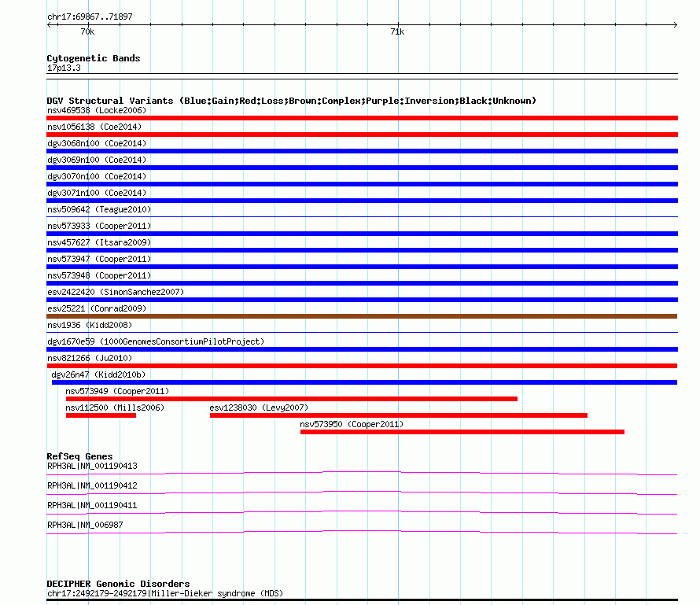Select the dgv3070n100 (Coe2014) label
The height and width of the screenshot is (605, 700).
pos(97,176)
